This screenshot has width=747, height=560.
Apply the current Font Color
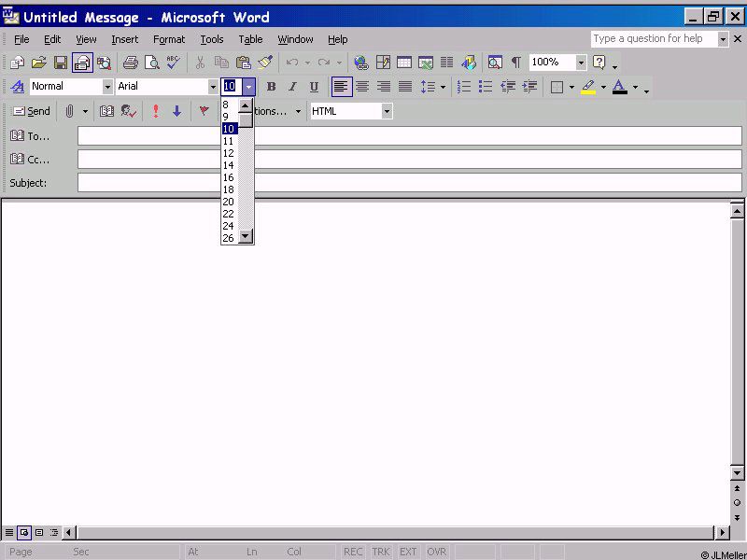pos(620,87)
